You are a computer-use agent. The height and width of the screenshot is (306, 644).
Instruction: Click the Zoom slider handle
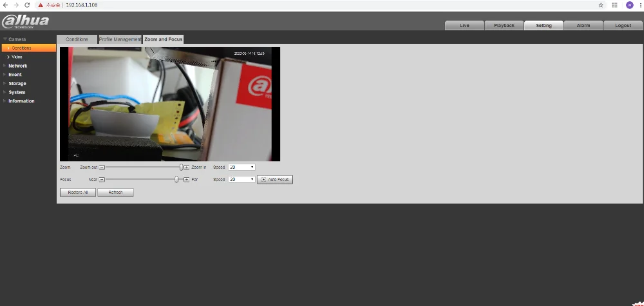click(x=181, y=167)
